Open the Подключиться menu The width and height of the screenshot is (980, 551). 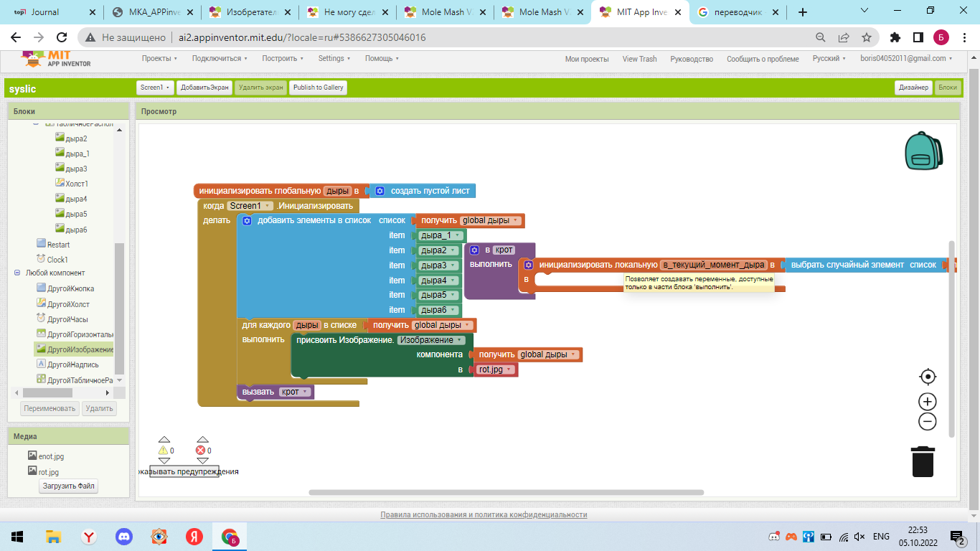point(220,59)
